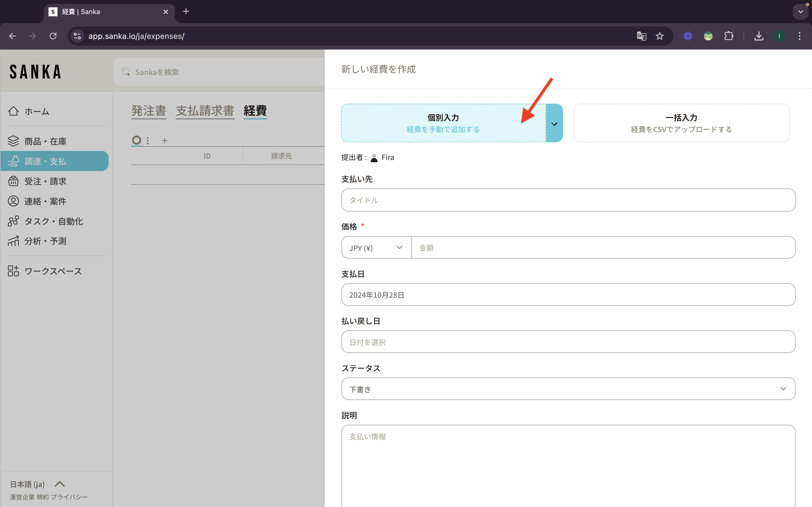Open 連絡・案件 from the sidebar
Screen dimensions: 812x507
point(45,201)
